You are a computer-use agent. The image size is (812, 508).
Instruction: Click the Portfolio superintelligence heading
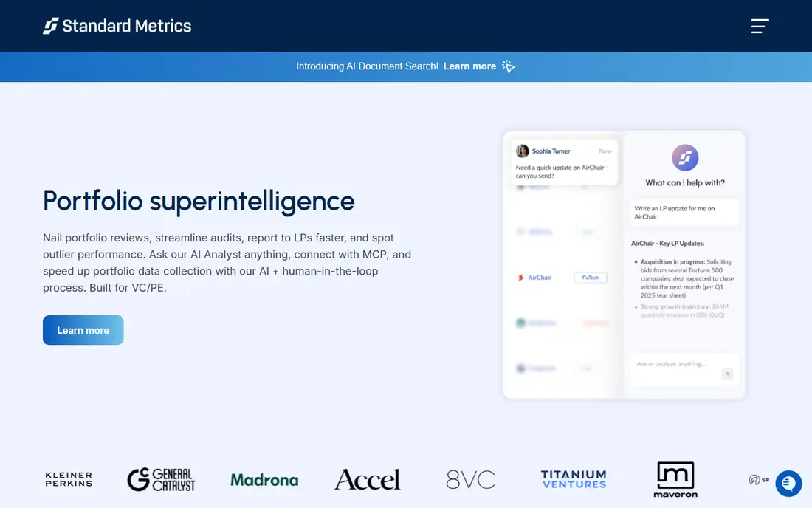pos(199,201)
